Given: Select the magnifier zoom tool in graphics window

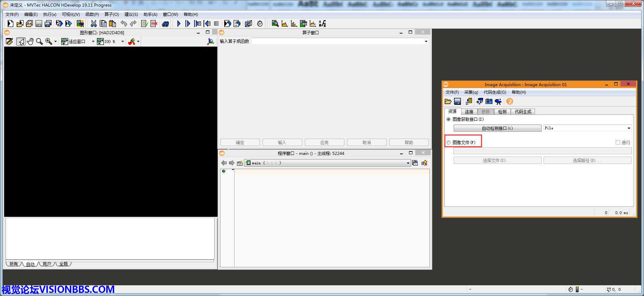Looking at the screenshot, I should pyautogui.click(x=39, y=41).
